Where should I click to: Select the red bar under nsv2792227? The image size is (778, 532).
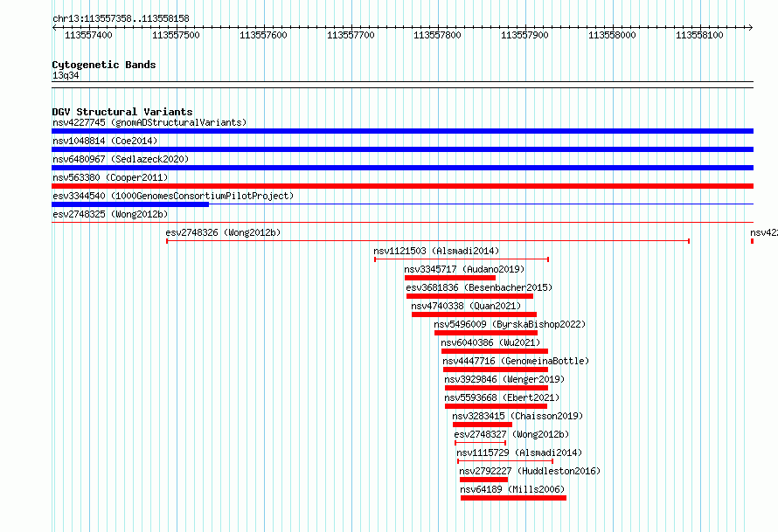tap(483, 480)
